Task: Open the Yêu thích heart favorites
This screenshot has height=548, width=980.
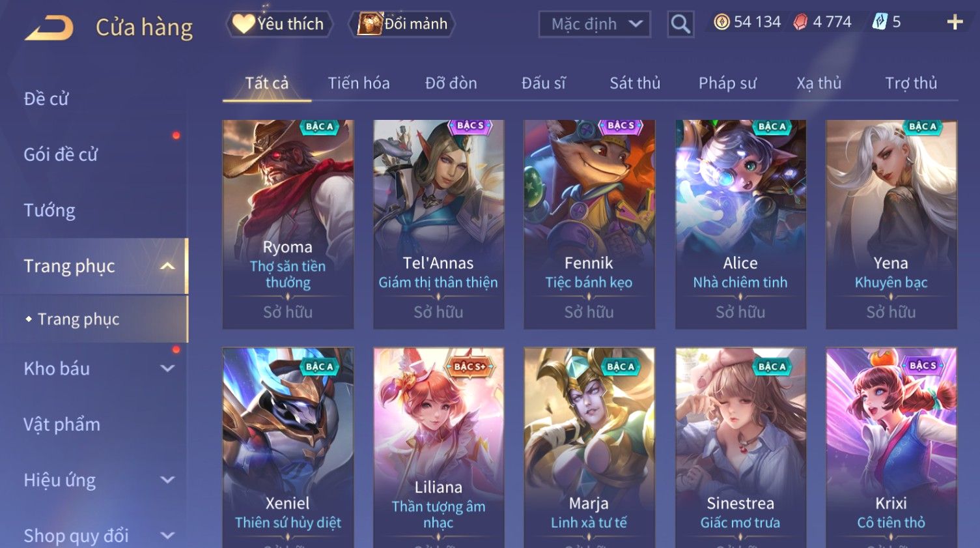Action: (279, 24)
